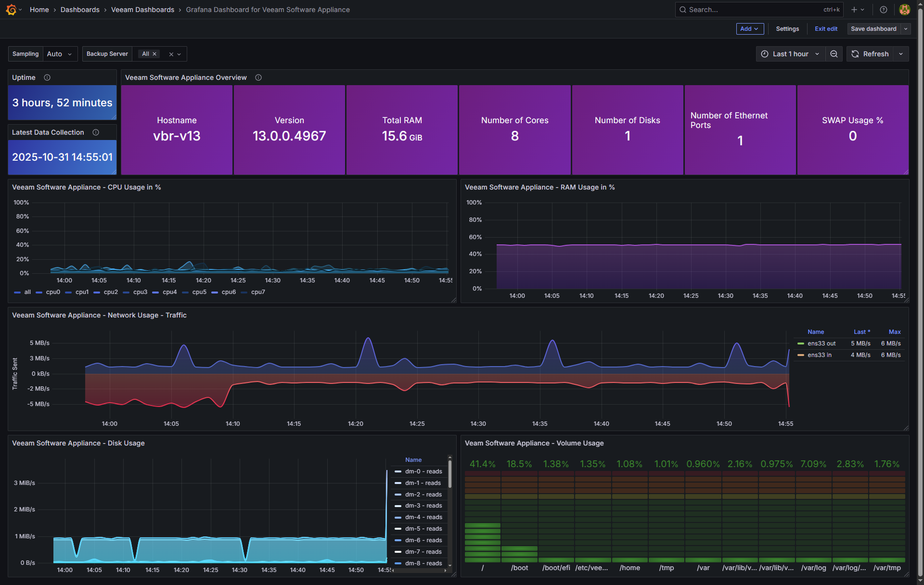Open the help question-mark icon
924x585 pixels.
[883, 10]
